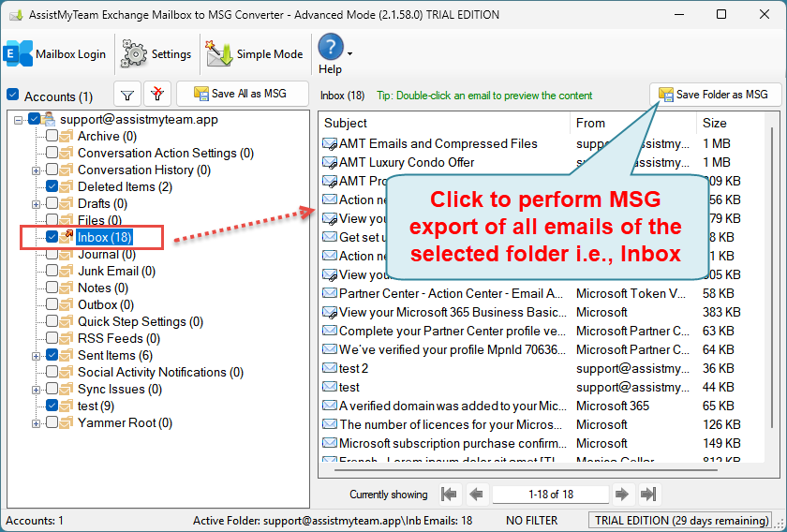Check the Archive (0) folder checkbox
This screenshot has height=532, width=787.
point(52,136)
